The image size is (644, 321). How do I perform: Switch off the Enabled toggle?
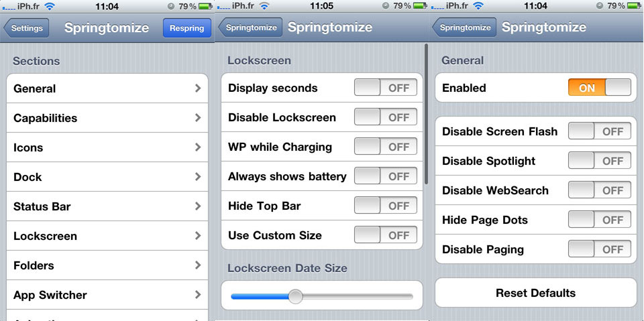(x=600, y=88)
